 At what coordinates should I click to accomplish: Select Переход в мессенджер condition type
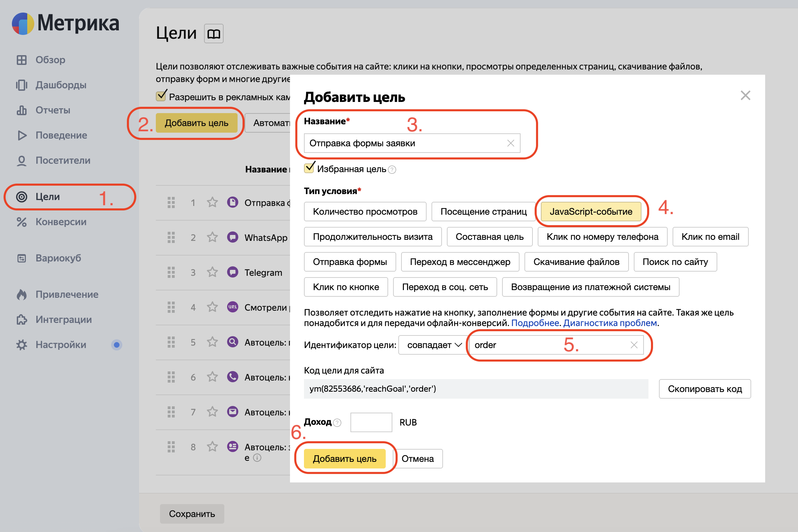coord(460,262)
